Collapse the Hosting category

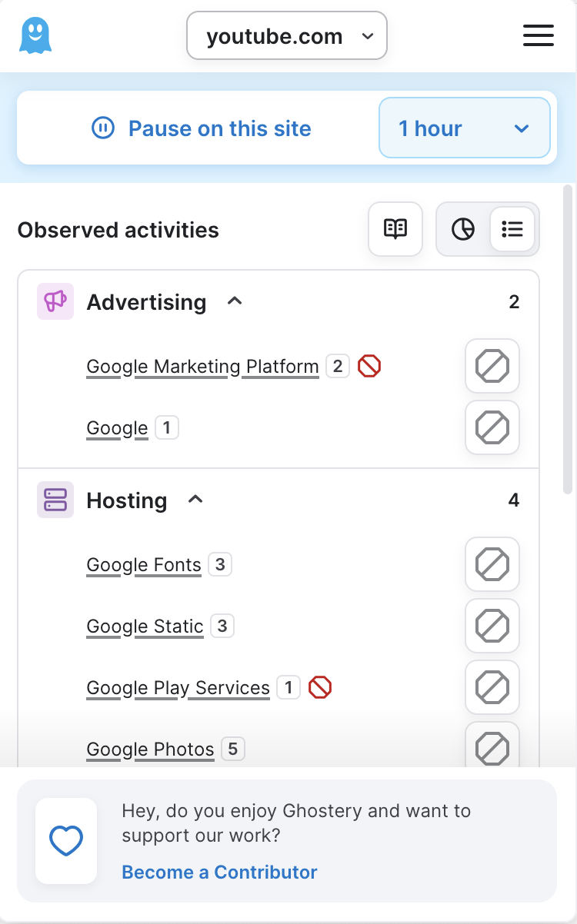[x=195, y=500]
